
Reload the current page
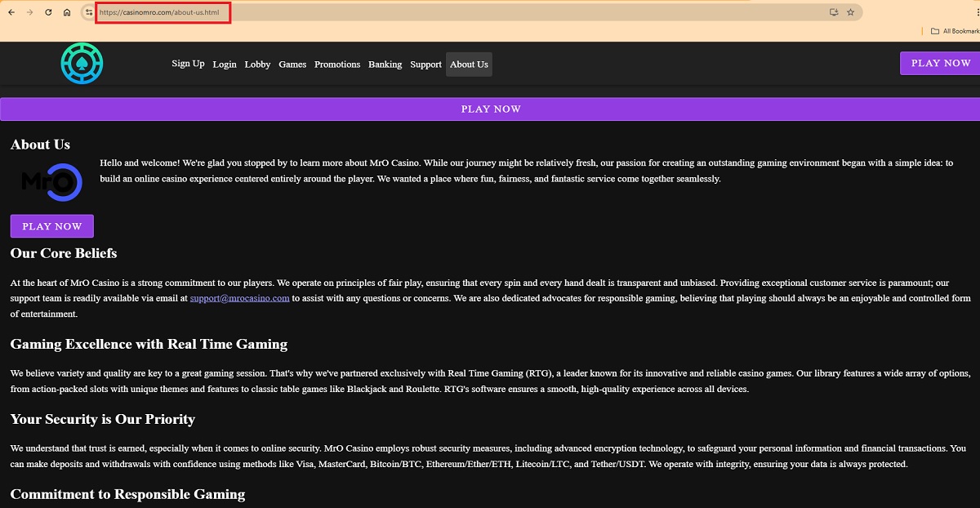(x=49, y=12)
